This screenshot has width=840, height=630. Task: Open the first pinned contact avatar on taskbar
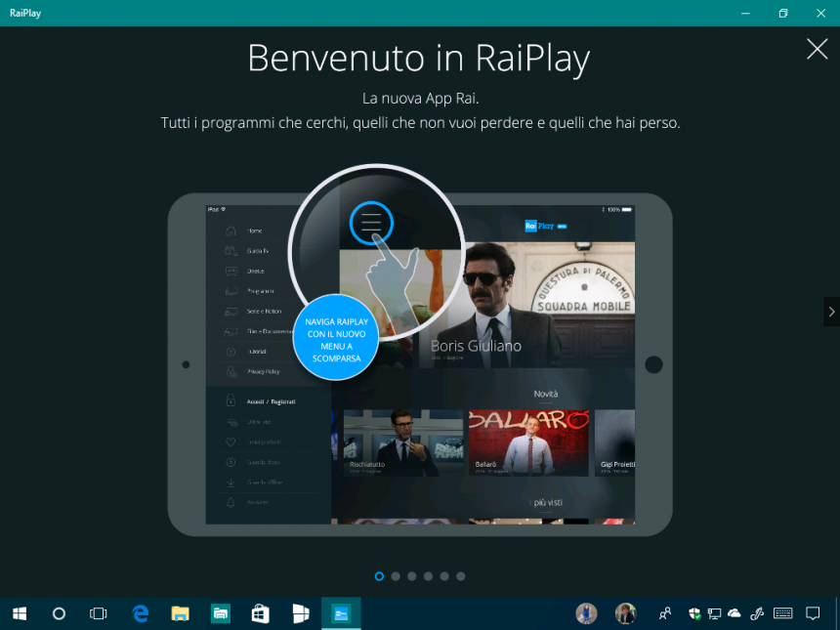(x=586, y=613)
